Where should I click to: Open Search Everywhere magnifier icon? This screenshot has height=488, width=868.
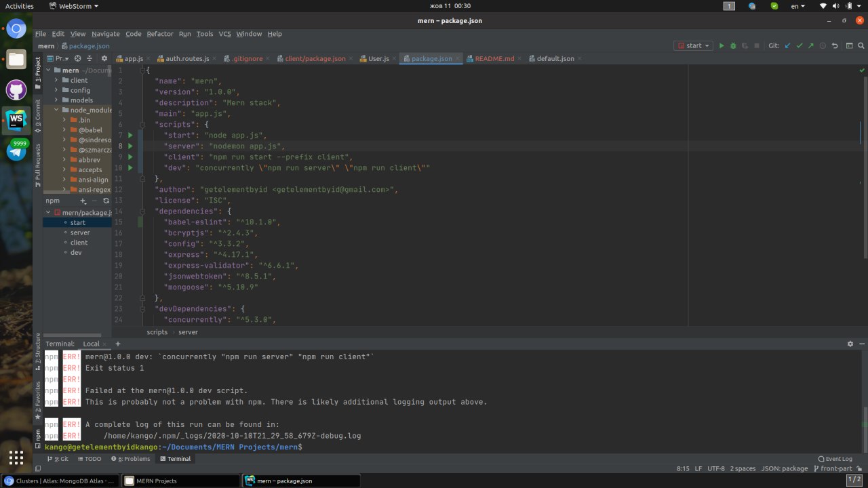tap(861, 46)
